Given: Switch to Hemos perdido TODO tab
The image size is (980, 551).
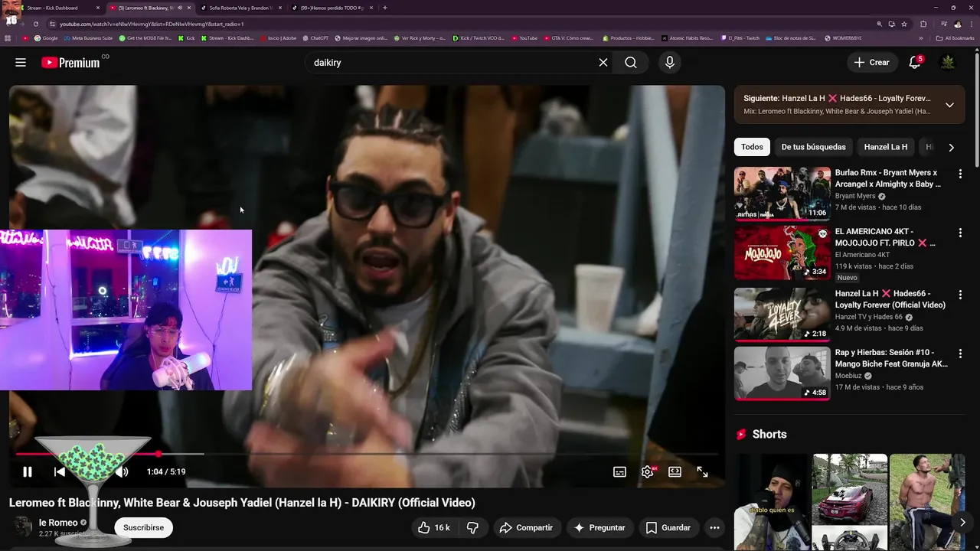Looking at the screenshot, I should click(x=332, y=8).
